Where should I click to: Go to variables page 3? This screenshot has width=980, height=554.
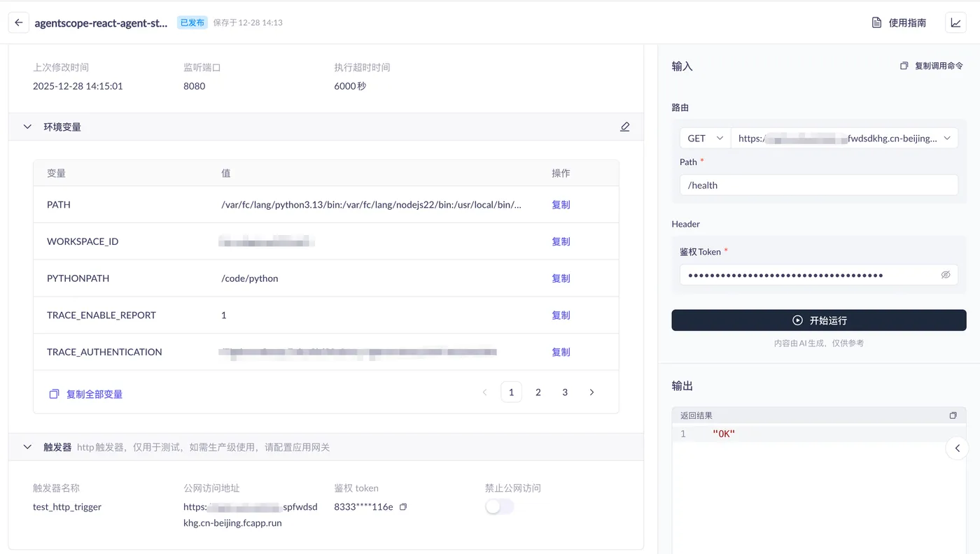point(565,392)
